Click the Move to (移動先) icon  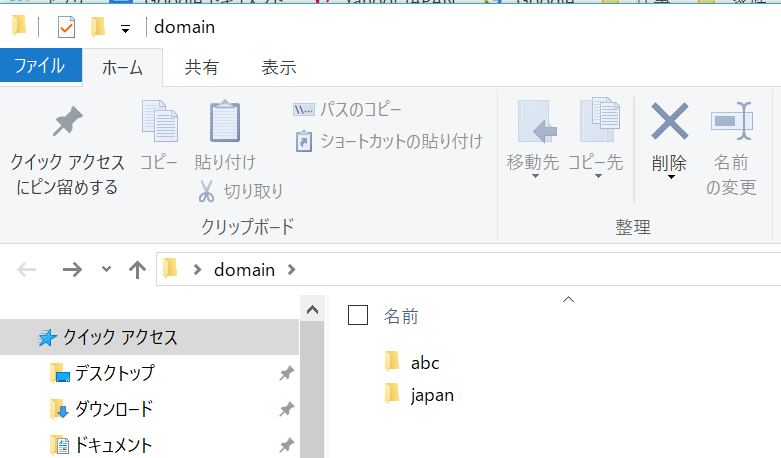click(x=537, y=121)
